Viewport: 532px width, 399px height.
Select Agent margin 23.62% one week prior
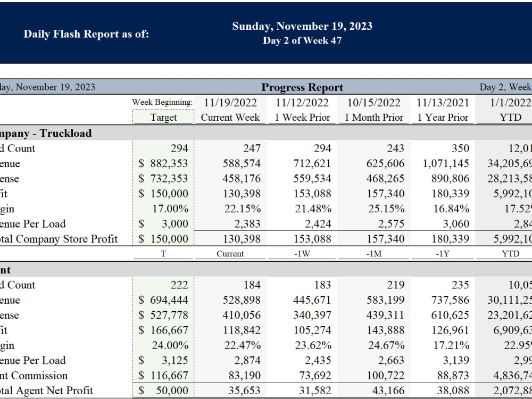click(x=313, y=345)
